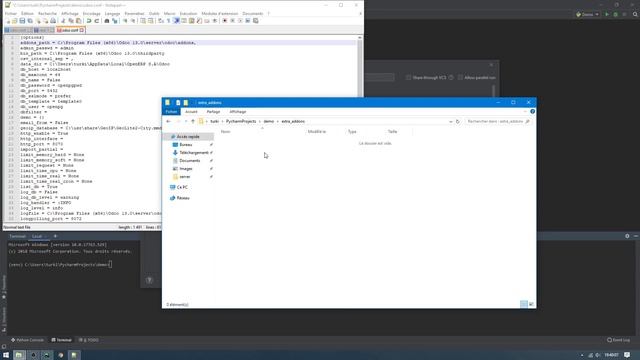Viewport: 640px width, 360px height.
Task: Click the system clock in taskbar
Action: tap(611, 355)
